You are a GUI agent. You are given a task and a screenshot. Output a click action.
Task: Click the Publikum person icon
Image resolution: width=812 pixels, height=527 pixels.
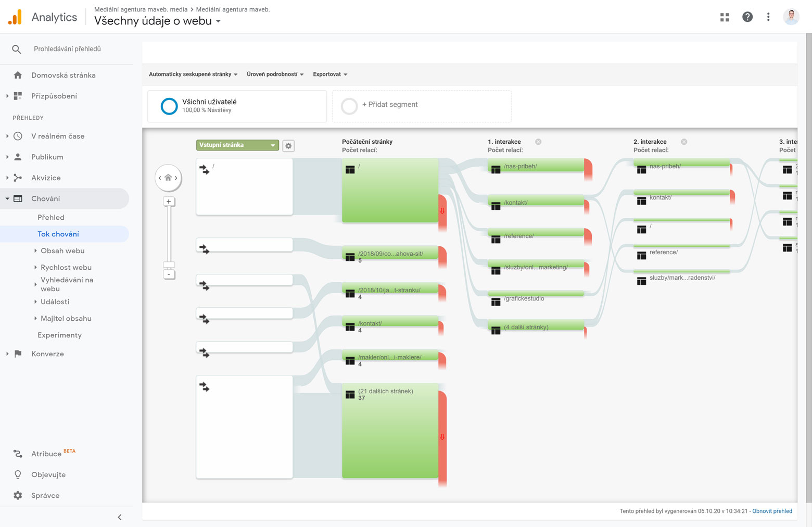coord(18,157)
